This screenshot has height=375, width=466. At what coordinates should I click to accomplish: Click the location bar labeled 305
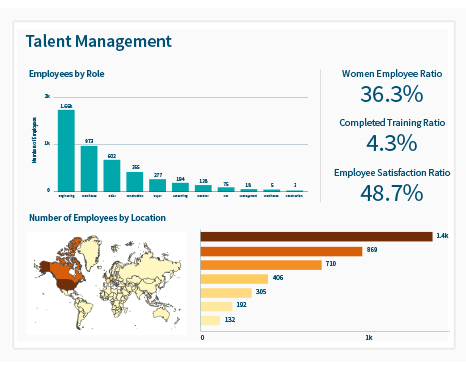tap(226, 293)
